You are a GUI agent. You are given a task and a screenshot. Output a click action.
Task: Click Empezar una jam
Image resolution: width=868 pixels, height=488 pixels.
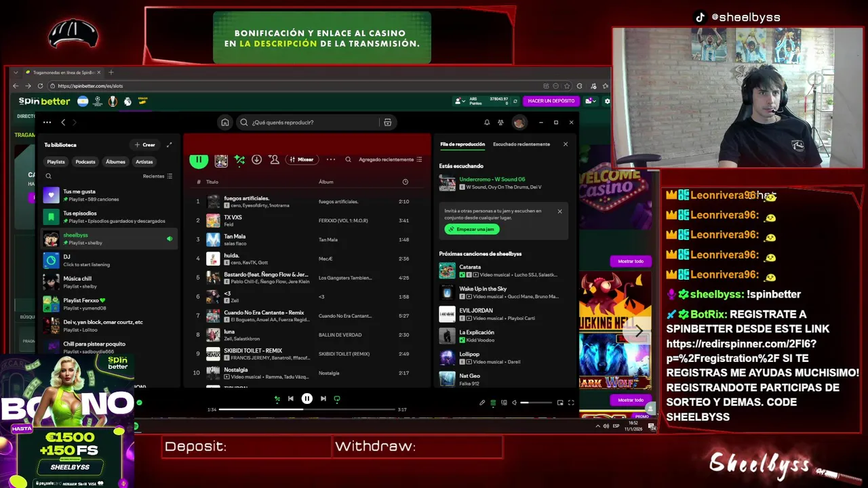[472, 229]
